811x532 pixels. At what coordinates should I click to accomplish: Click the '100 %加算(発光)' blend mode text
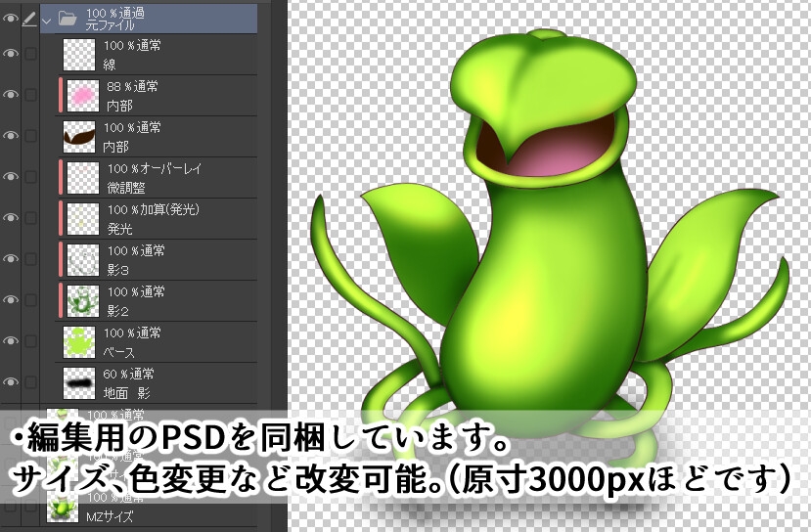154,209
